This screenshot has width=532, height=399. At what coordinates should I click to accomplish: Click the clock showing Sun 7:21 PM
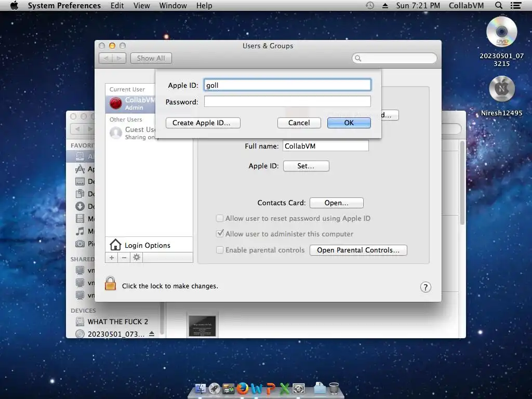point(418,5)
